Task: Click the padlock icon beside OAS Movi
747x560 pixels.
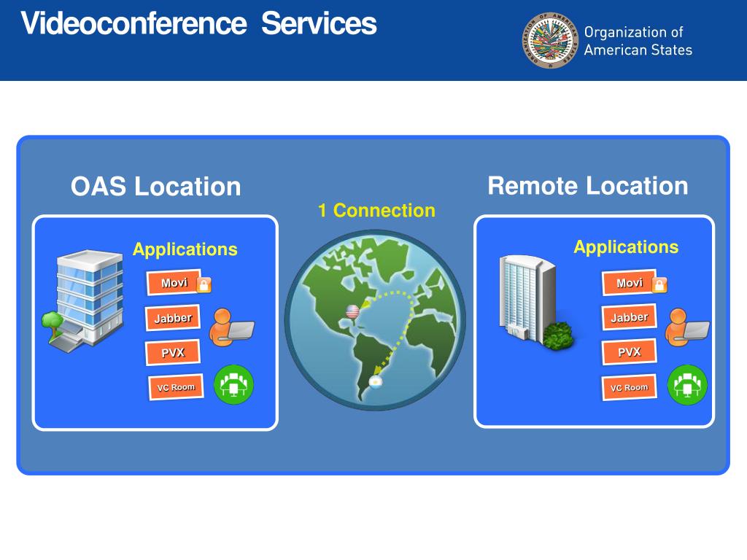Action: coord(204,285)
